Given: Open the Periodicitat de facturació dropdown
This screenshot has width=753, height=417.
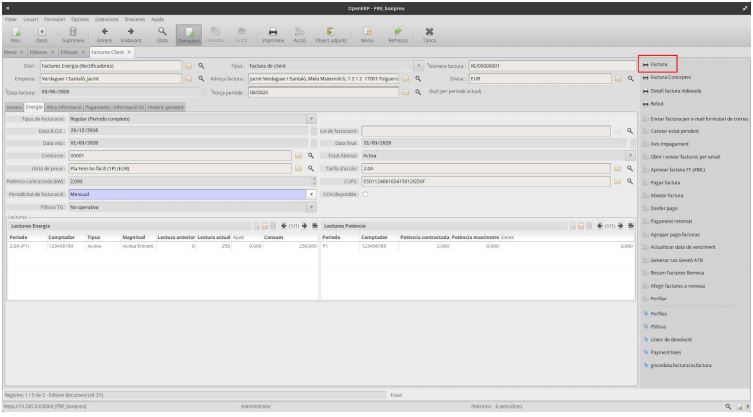Looking at the screenshot, I should (x=310, y=194).
